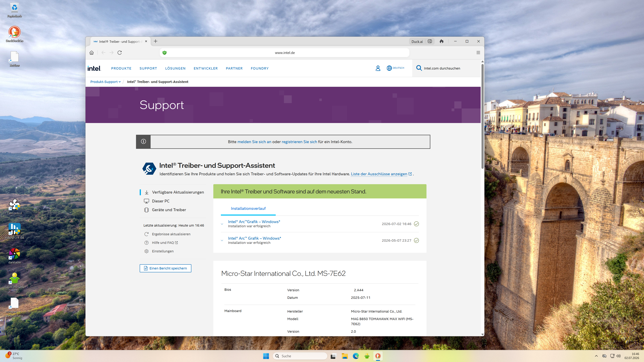Image resolution: width=644 pixels, height=362 pixels.
Task: Click the Deutsch language globe selector
Action: 395,68
